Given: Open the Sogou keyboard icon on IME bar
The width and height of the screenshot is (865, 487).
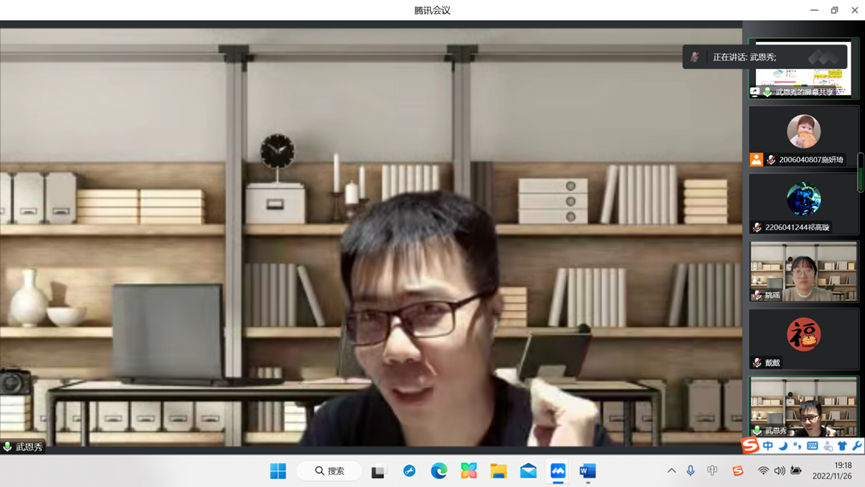Looking at the screenshot, I should tap(812, 446).
